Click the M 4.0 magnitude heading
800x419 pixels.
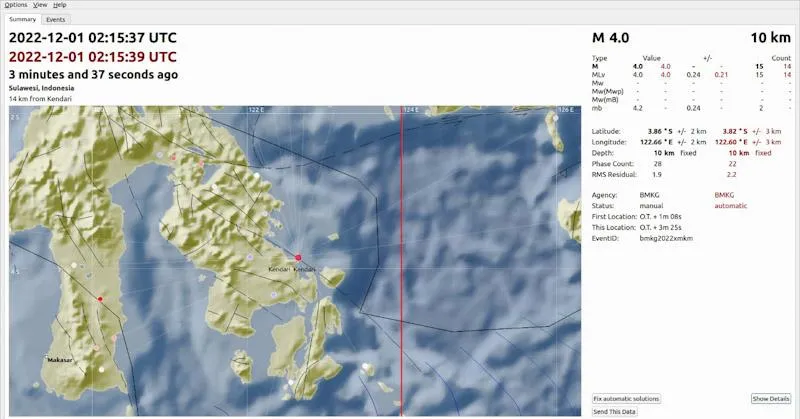611,38
